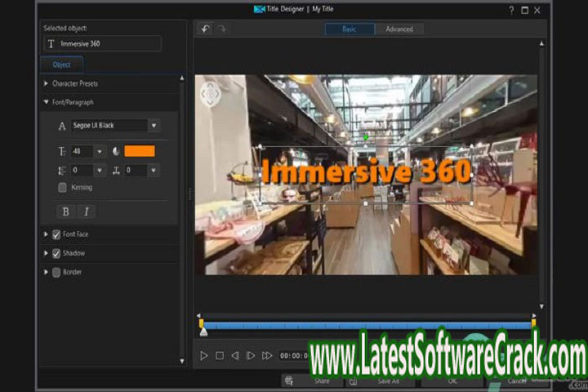588x392 pixels.
Task: Step to the previous frame
Action: coord(235,356)
